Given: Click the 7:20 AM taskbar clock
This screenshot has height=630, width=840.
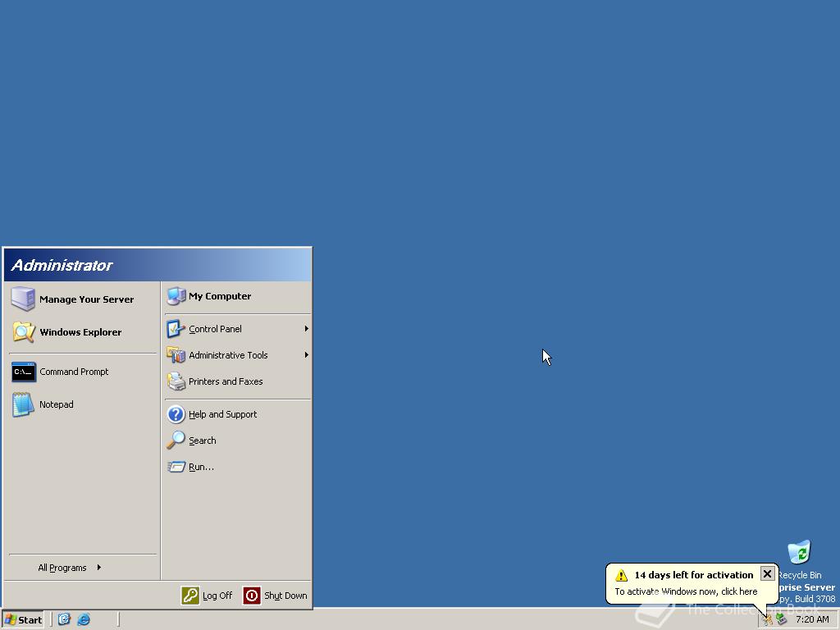Looking at the screenshot, I should click(812, 620).
